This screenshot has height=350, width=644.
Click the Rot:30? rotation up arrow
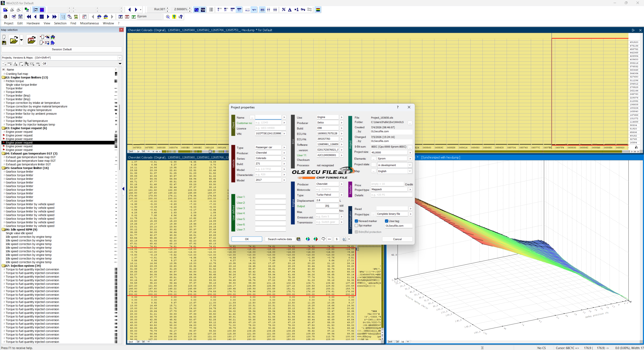168,8
